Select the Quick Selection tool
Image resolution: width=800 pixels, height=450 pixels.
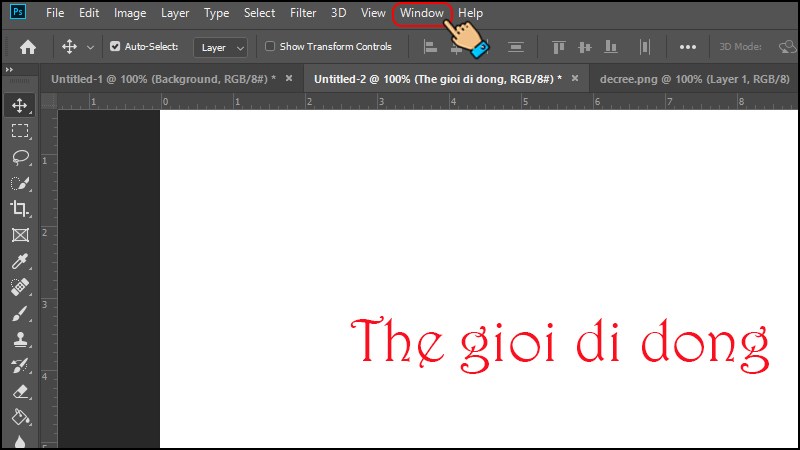20,183
